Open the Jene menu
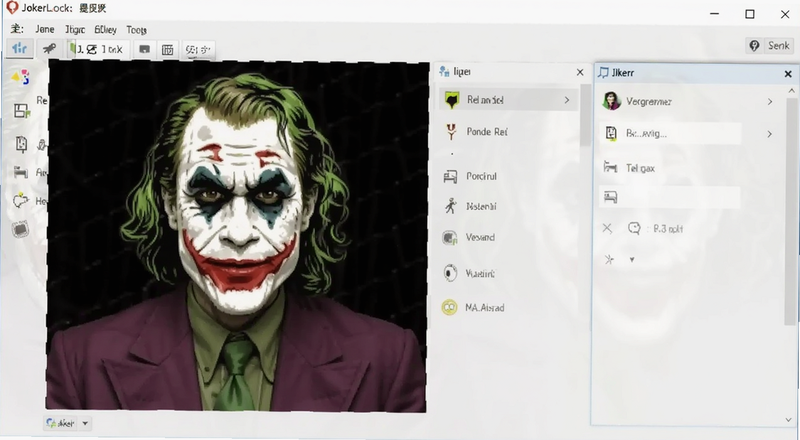800x440 pixels. [x=45, y=30]
